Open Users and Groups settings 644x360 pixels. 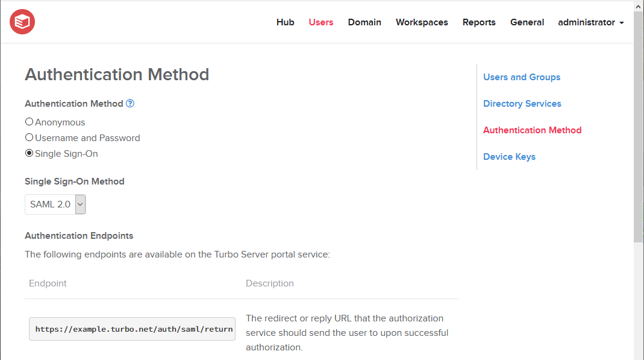[x=521, y=77]
